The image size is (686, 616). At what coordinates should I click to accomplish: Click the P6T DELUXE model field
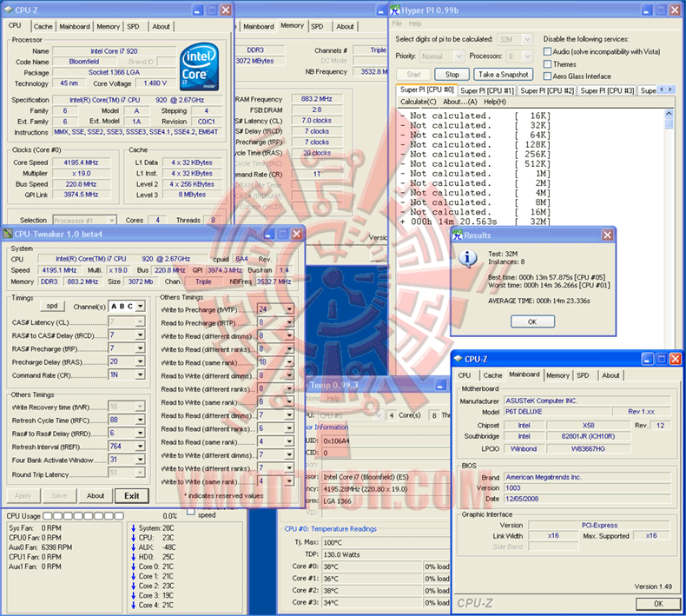click(557, 412)
